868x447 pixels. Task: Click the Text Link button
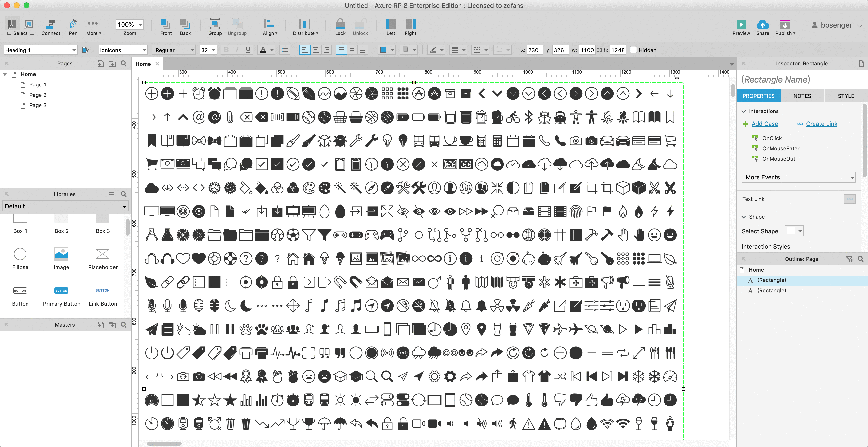click(850, 199)
